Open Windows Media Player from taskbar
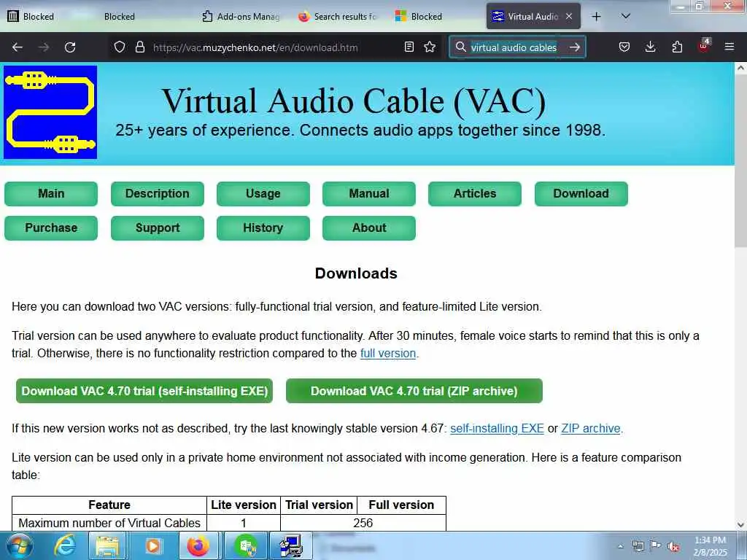Viewport: 747px width, 560px height. click(x=153, y=546)
